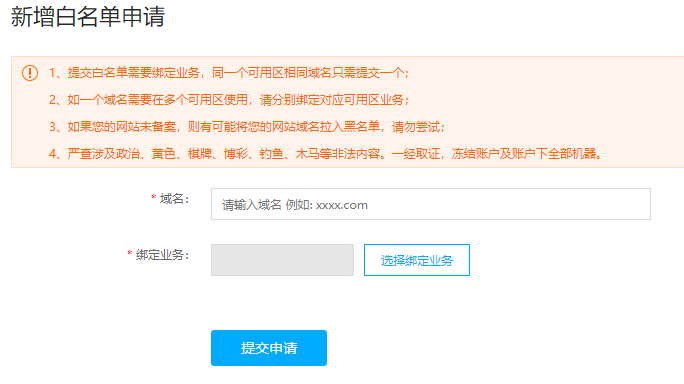Click the fourth notice starting with 严查涉及政治
684x384 pixels.
pyautogui.click(x=325, y=154)
